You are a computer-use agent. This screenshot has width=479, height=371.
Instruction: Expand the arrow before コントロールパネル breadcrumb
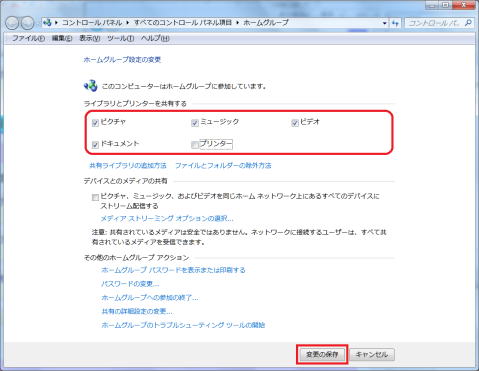56,23
